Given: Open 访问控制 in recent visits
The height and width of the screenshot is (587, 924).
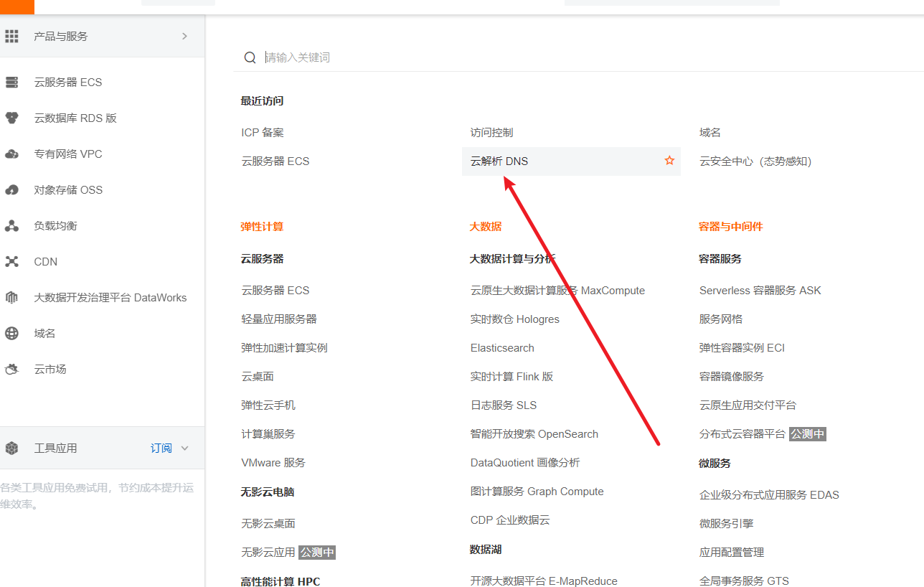Looking at the screenshot, I should click(x=492, y=133).
